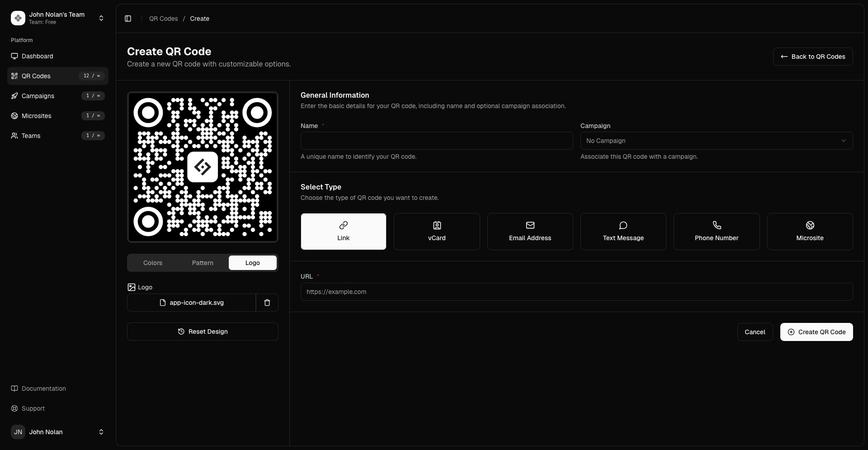Switch to the Pattern tab
This screenshot has height=450, width=868.
(203, 263)
